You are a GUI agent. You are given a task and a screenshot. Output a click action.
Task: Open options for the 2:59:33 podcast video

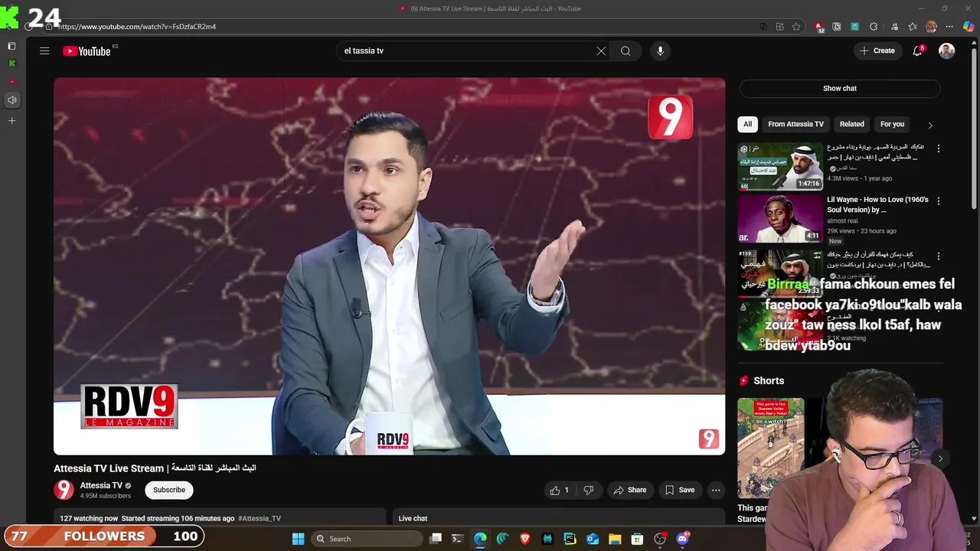939,256
